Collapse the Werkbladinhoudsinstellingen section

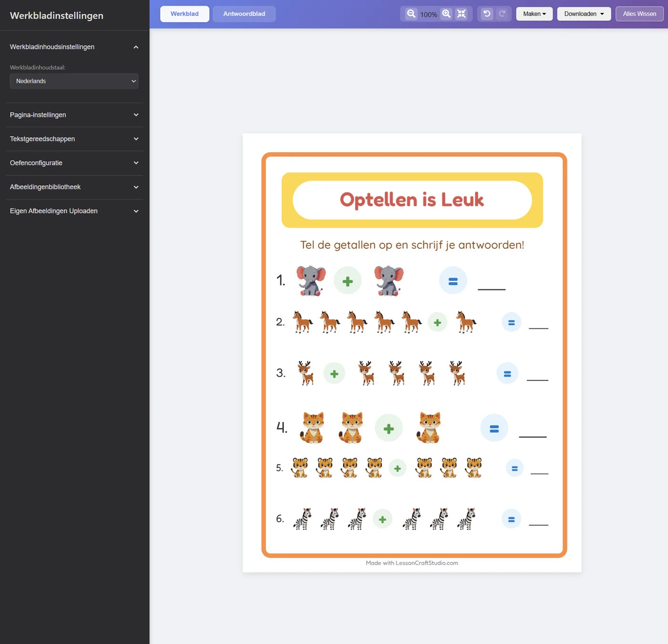[74, 47]
